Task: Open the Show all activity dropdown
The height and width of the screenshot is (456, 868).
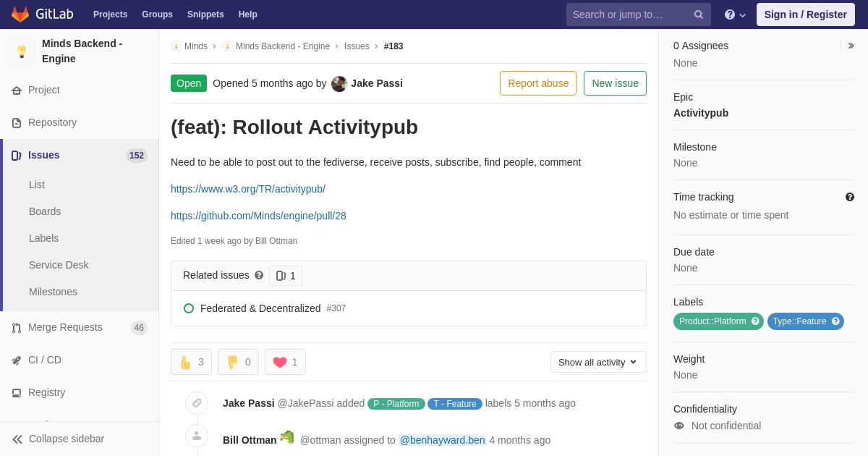Action: [598, 362]
